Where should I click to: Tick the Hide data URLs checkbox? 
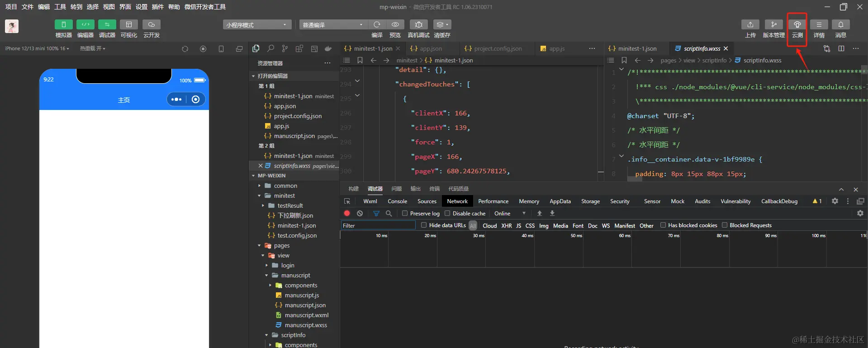(x=424, y=225)
